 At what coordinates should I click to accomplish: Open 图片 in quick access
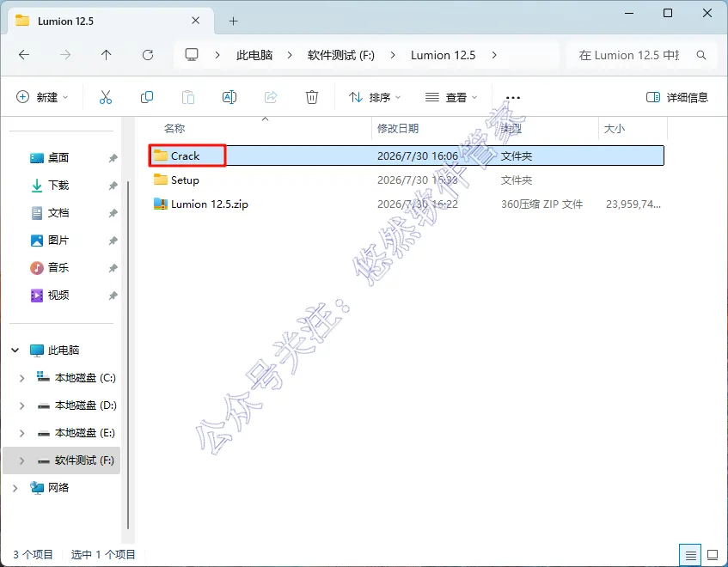point(58,240)
